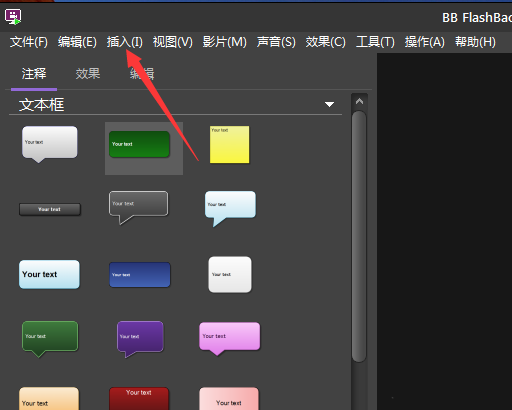
Task: Open the 编辑(E) menu
Action: (x=77, y=42)
